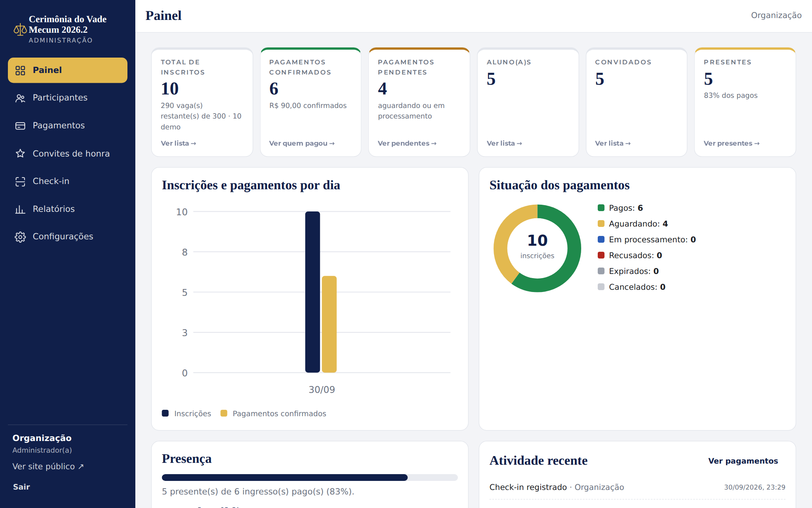Click 'Inscrições e pagamentos por dia' heading
This screenshot has height=508, width=812.
(x=251, y=185)
